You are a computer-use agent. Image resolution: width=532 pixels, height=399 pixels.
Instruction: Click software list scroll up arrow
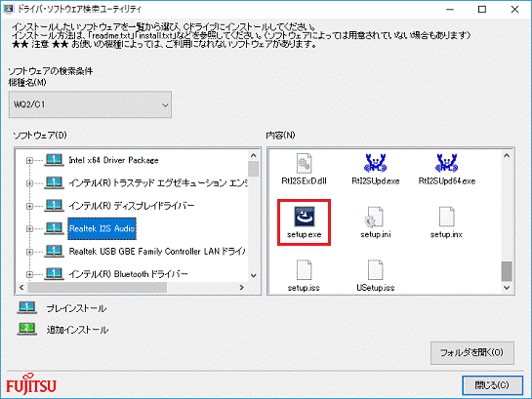pyautogui.click(x=253, y=155)
